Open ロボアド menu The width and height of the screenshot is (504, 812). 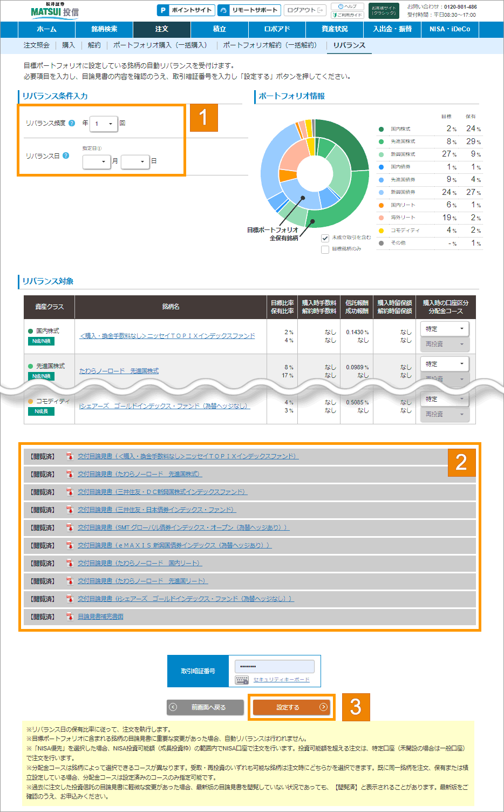277,29
